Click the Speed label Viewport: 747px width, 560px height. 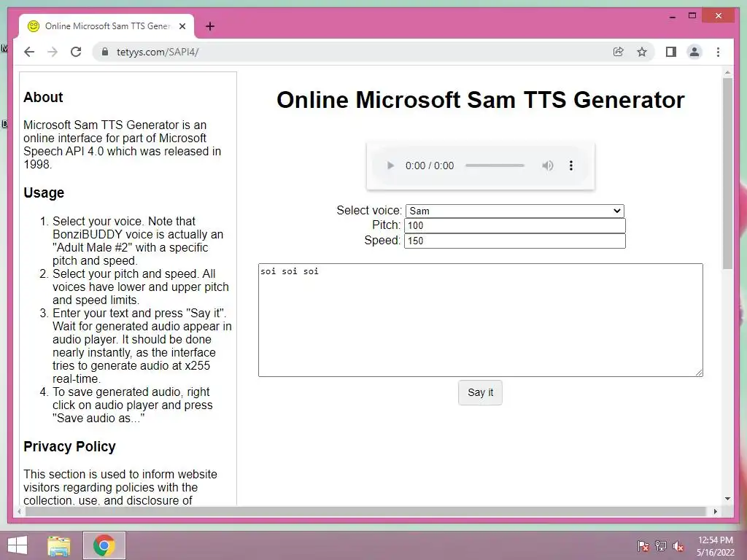(x=382, y=240)
